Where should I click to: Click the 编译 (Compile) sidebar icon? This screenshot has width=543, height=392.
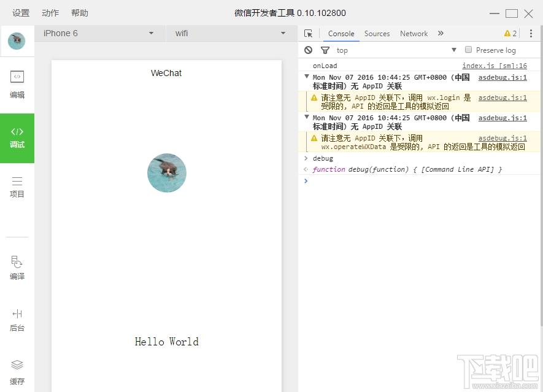pyautogui.click(x=17, y=268)
